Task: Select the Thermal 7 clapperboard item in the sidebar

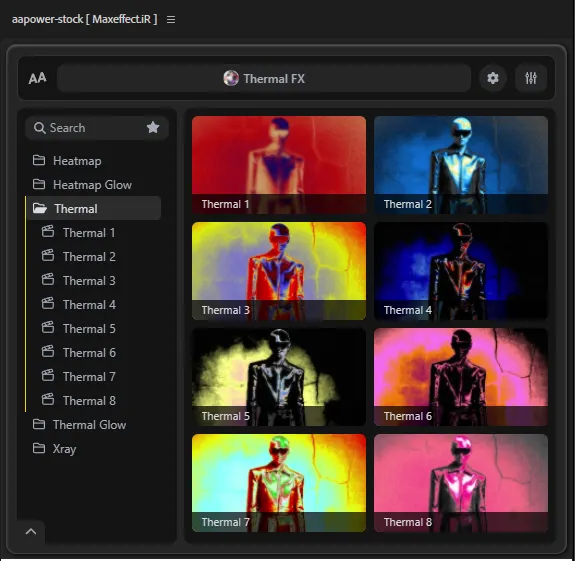Action: (89, 377)
